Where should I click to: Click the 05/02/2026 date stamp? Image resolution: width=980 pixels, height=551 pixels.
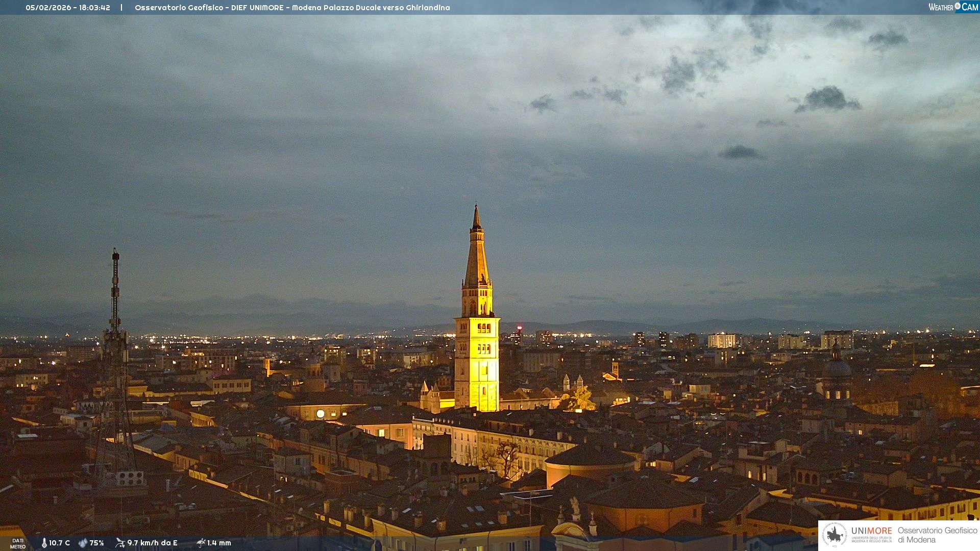48,8
